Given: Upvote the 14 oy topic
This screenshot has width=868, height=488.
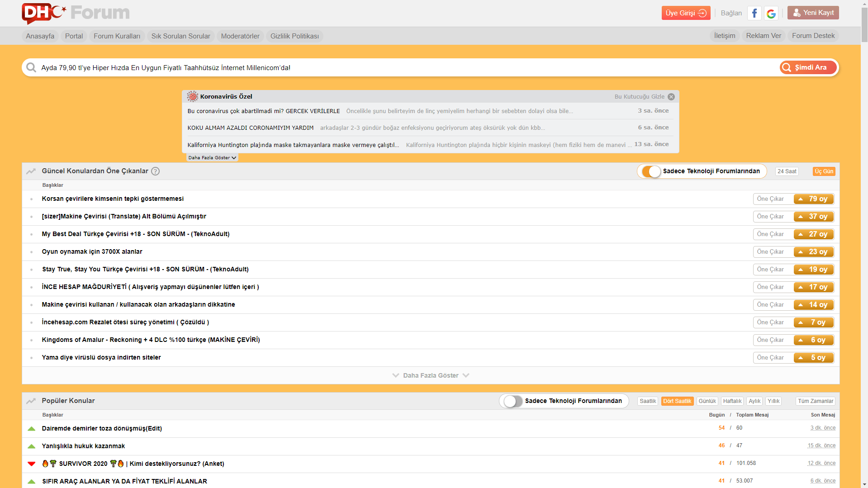Looking at the screenshot, I should click(x=813, y=305).
